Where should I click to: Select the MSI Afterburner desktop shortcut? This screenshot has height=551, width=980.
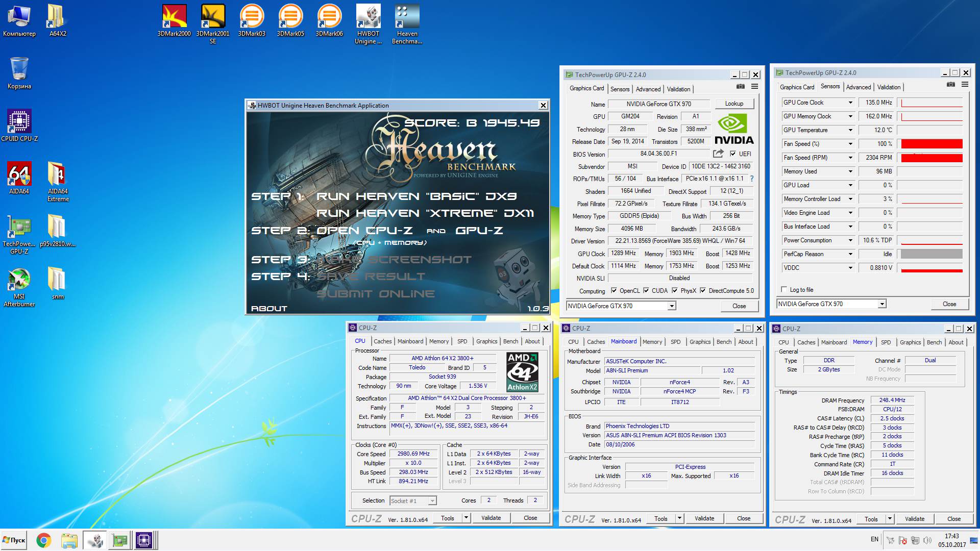(19, 287)
